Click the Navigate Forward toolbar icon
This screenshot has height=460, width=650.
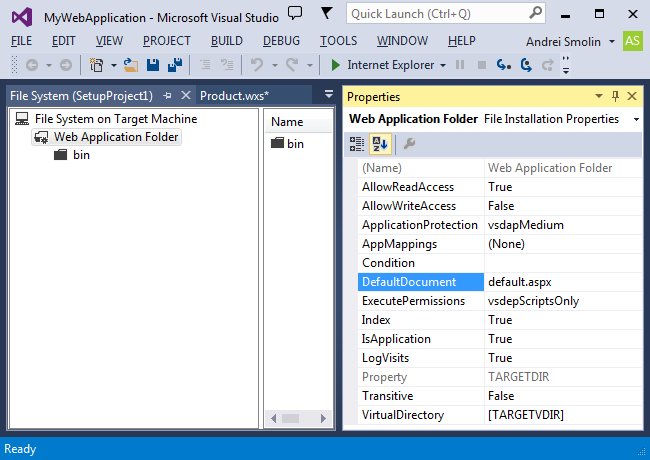[x=65, y=65]
